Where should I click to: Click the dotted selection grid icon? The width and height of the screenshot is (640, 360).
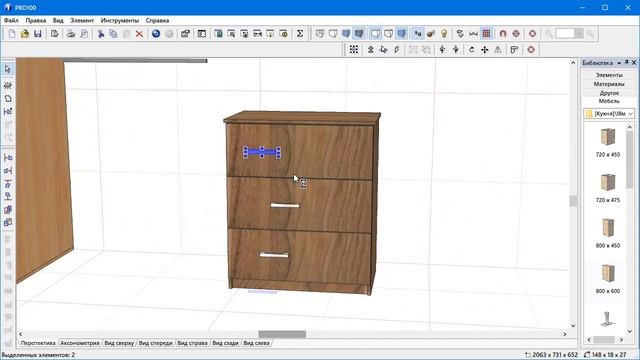point(354,50)
